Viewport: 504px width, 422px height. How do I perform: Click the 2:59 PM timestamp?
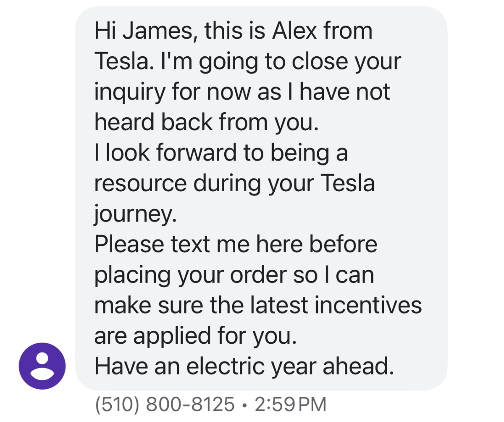point(290,404)
